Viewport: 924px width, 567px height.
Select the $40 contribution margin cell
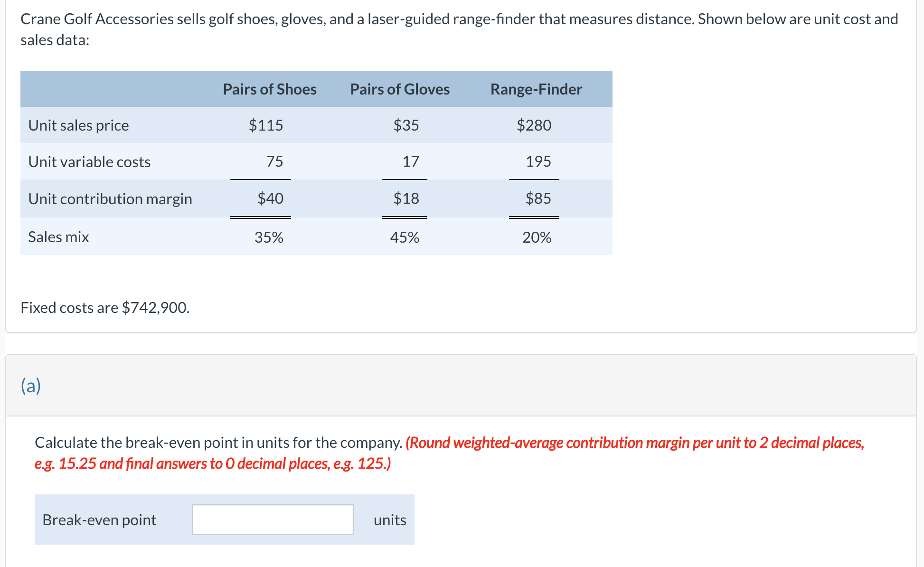(x=270, y=198)
